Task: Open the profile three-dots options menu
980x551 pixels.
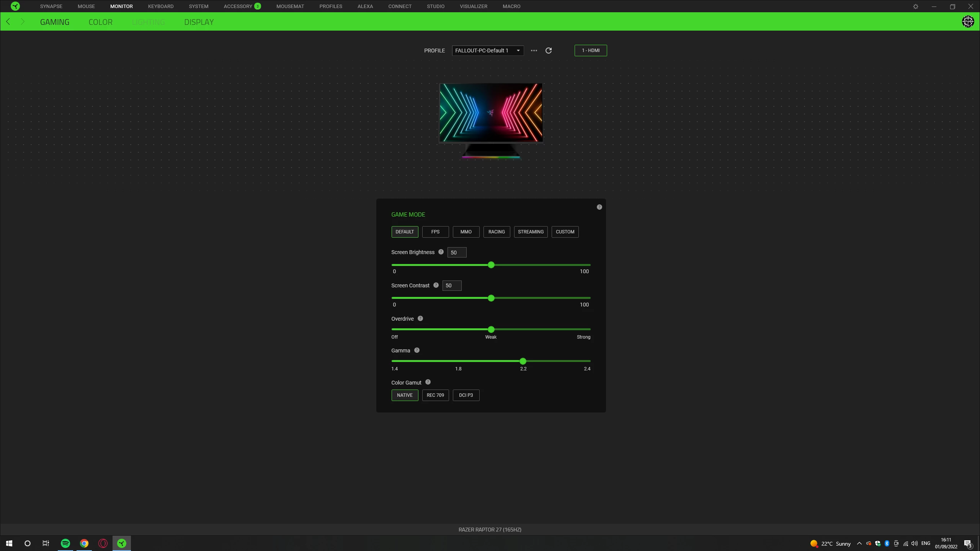Action: tap(534, 51)
